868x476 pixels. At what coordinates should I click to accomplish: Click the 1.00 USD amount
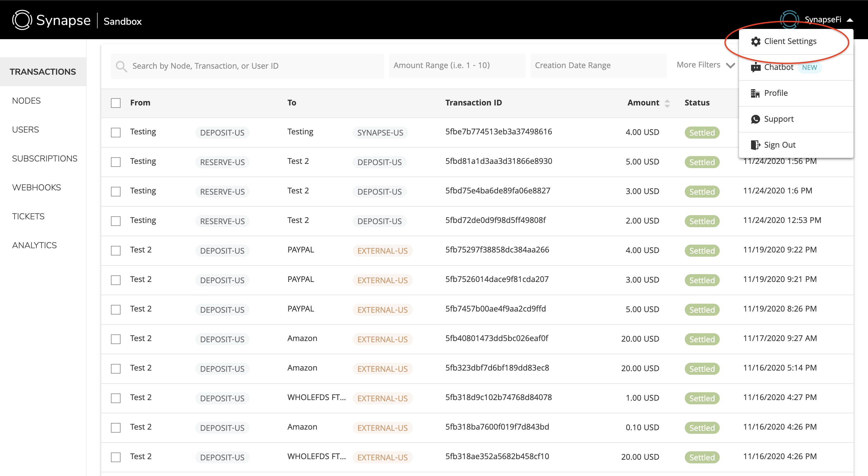point(642,398)
